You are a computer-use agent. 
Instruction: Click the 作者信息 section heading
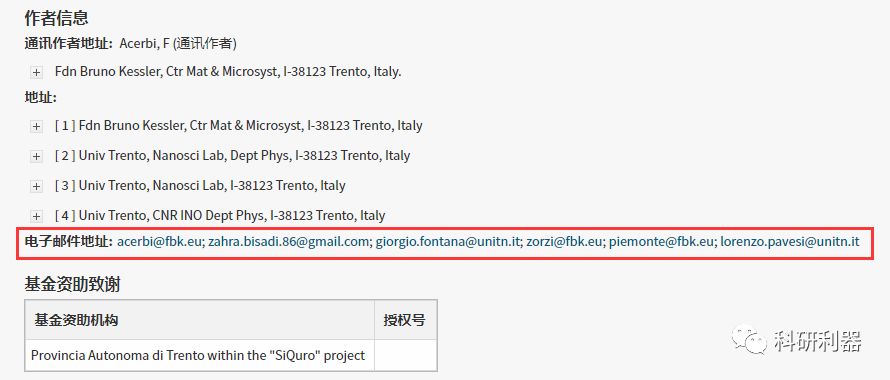[x=56, y=18]
